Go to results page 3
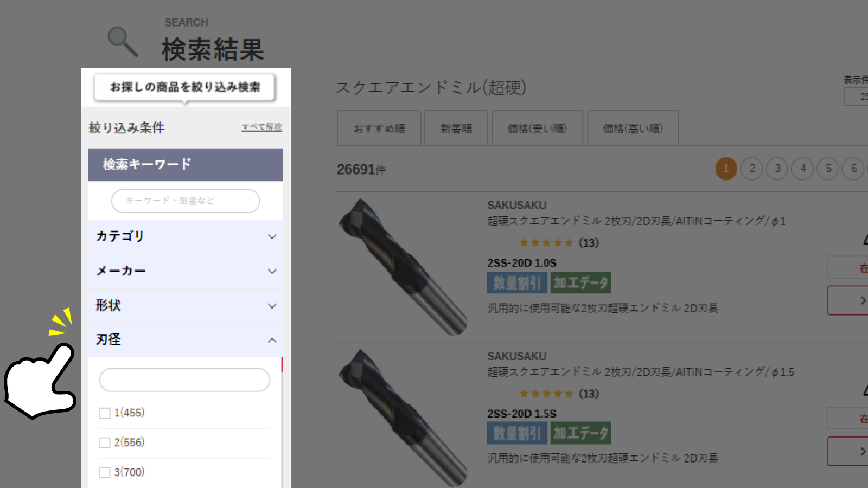868x488 pixels. [x=777, y=169]
